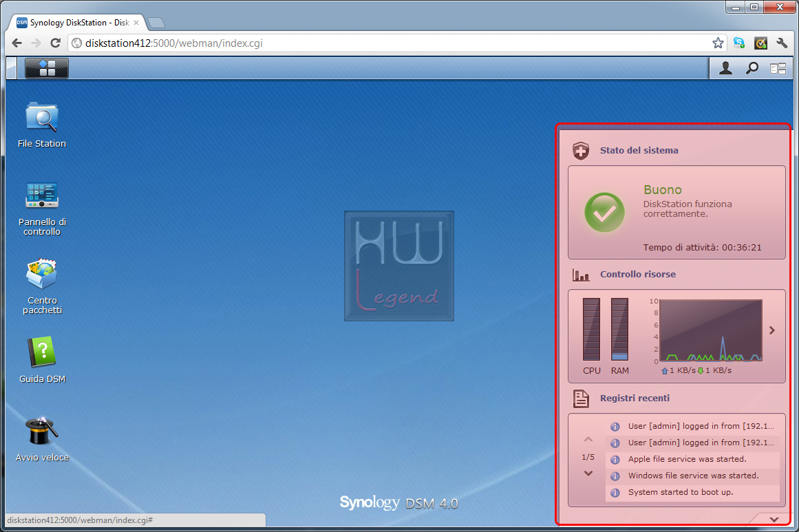Screen dimensions: 799x532
Task: Bookmark this page with the star
Action: click(718, 43)
